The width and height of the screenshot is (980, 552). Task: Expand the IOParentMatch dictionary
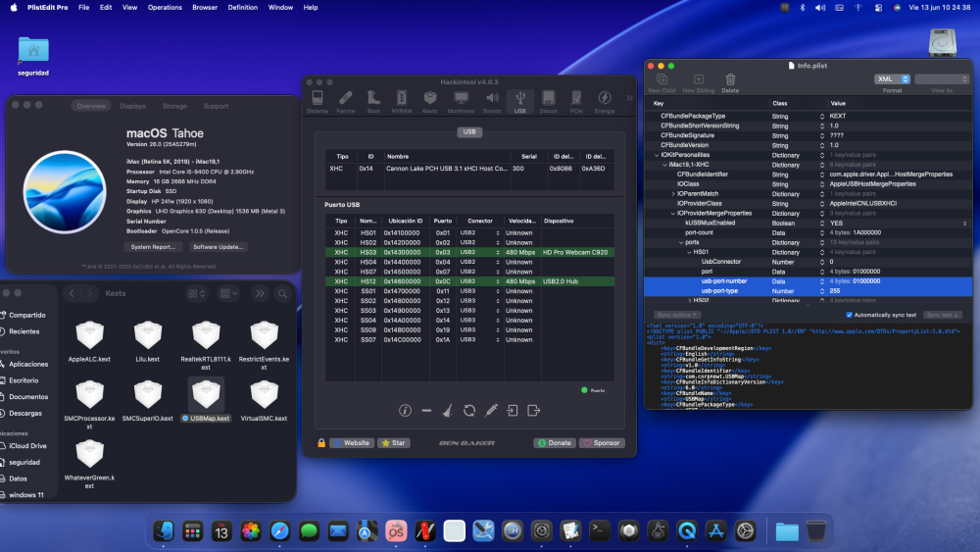(673, 194)
